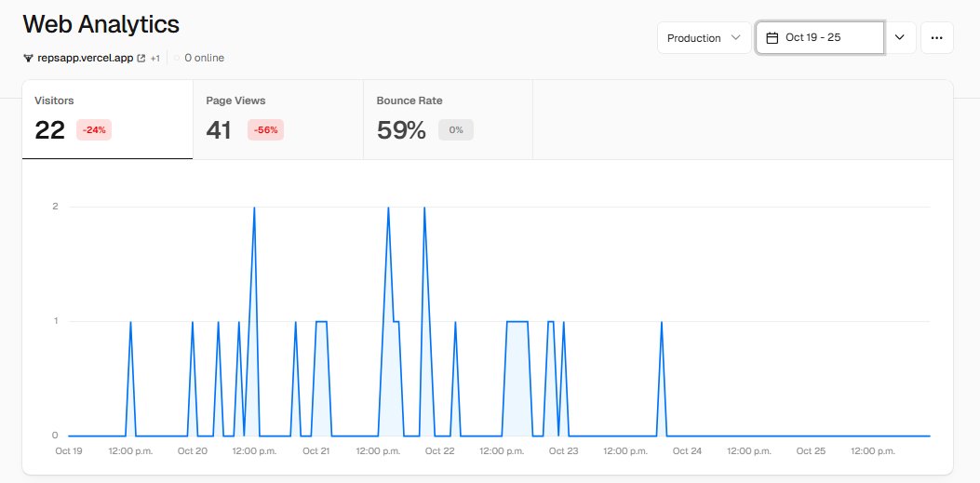
Task: Open the repsapp.vercel.app link
Action: pos(85,58)
